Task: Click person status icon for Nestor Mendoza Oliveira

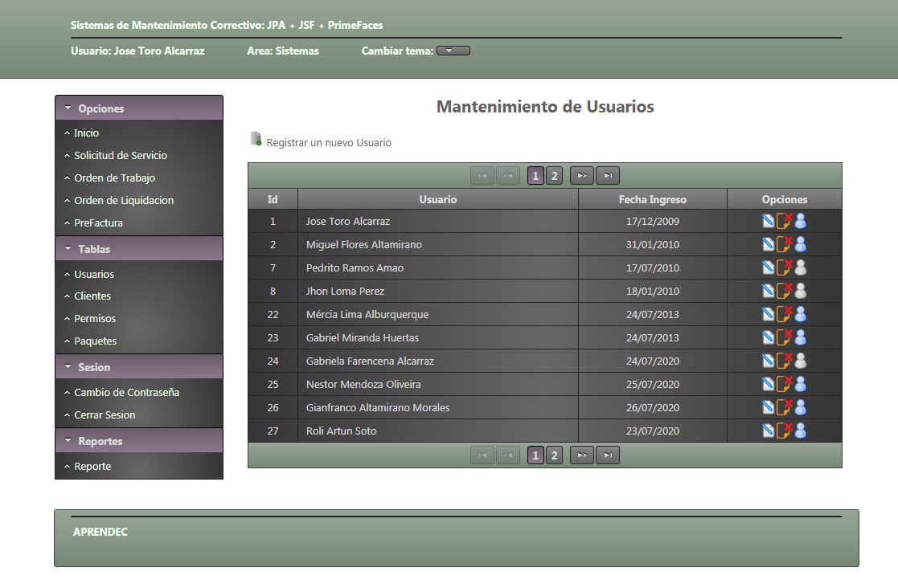Action: [x=801, y=384]
